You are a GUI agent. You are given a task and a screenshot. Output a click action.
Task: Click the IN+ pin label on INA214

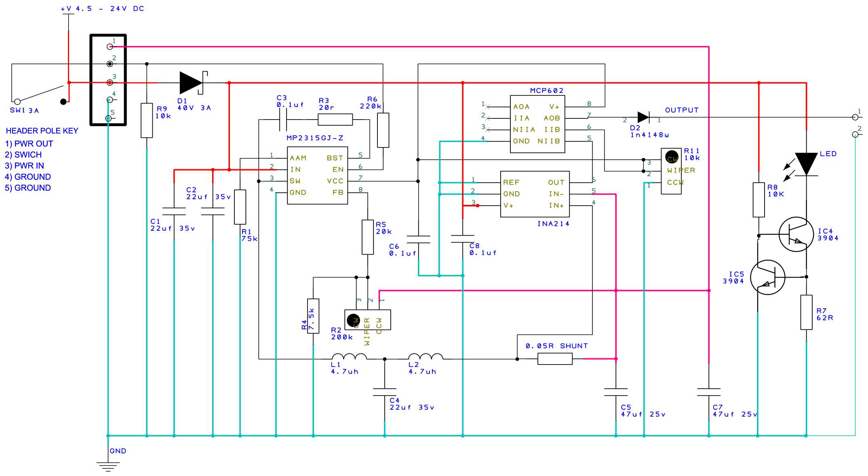556,206
